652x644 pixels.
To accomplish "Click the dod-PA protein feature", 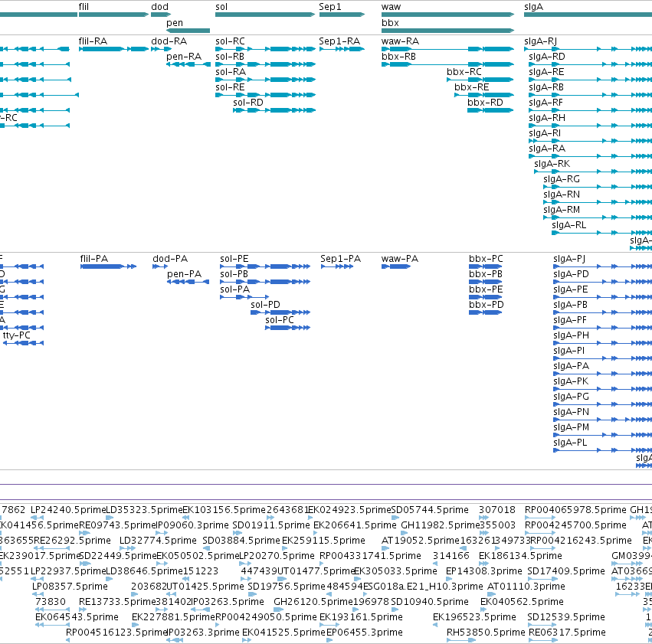I will [160, 266].
